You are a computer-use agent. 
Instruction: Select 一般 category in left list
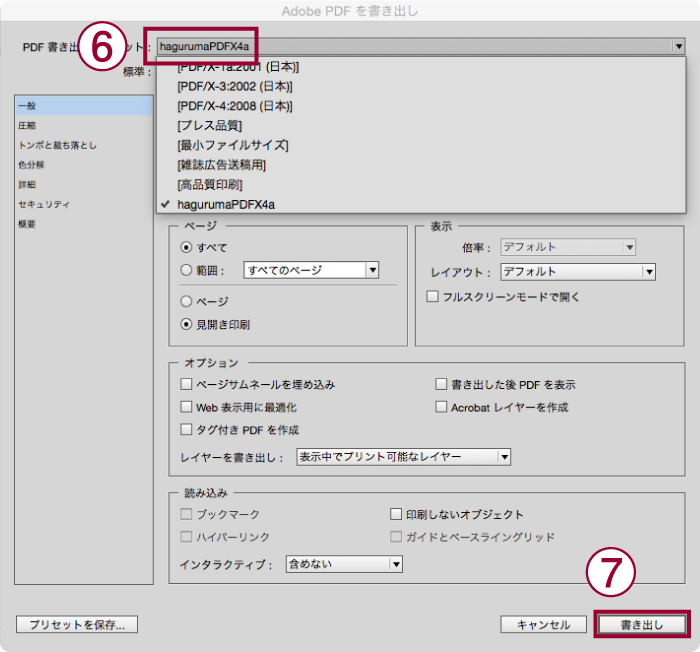pos(84,106)
